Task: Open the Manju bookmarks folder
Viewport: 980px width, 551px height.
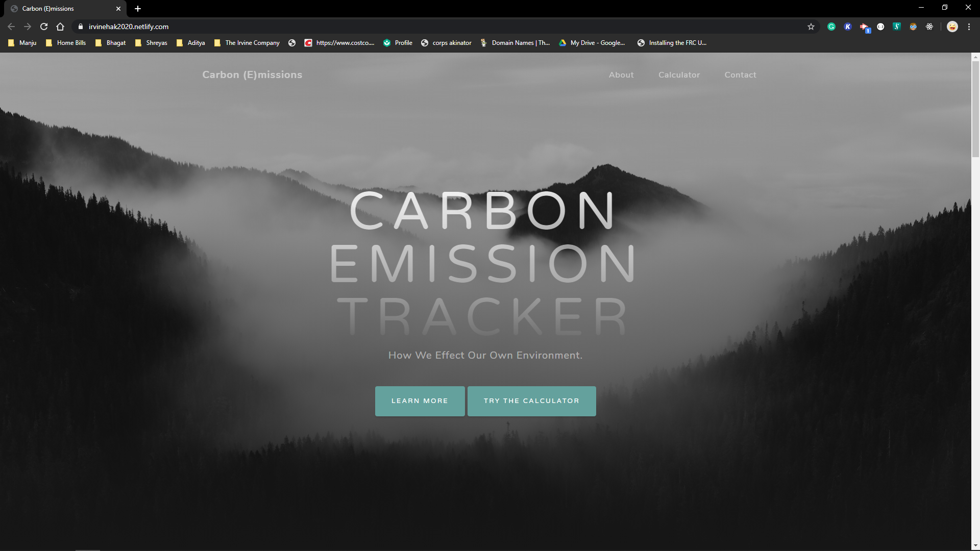Action: 22,43
